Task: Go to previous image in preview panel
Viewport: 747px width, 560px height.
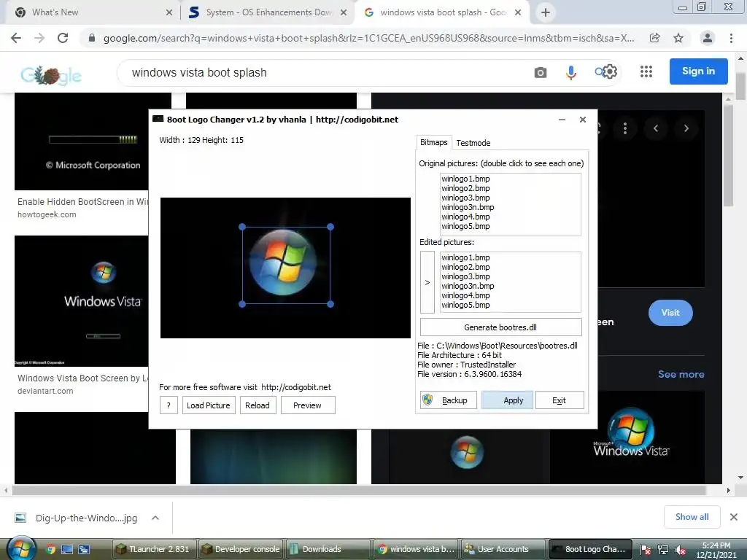Action: tap(656, 128)
